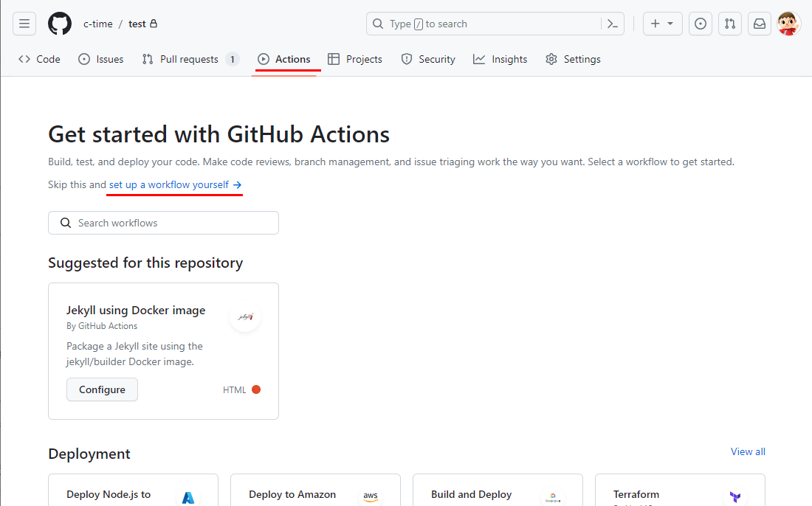Image resolution: width=812 pixels, height=506 pixels.
Task: Open the test repository link
Action: 137,24
